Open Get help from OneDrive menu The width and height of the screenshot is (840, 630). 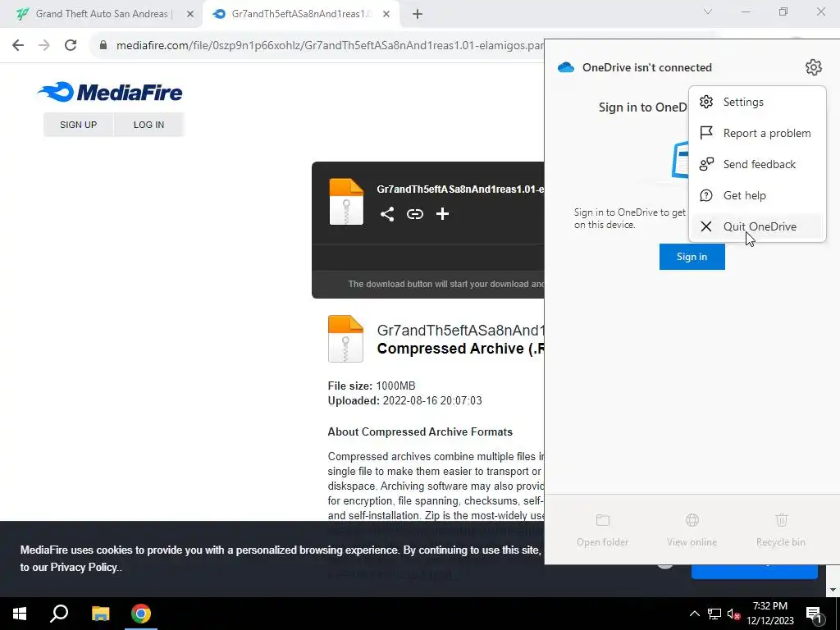coord(757,195)
